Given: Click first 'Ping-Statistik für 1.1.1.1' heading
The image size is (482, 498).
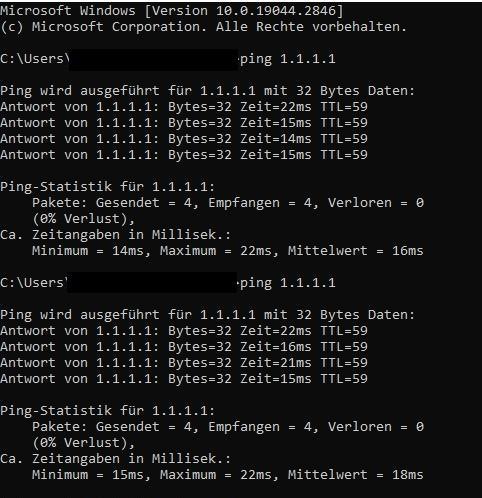Looking at the screenshot, I should coord(108,187).
